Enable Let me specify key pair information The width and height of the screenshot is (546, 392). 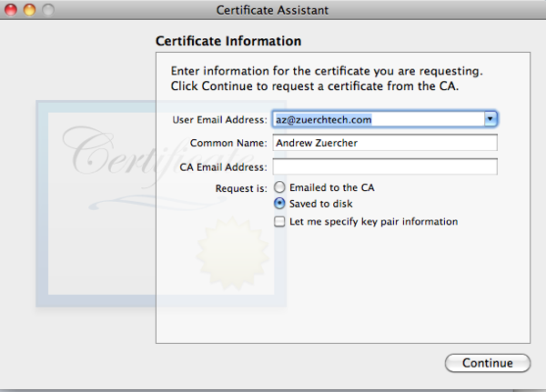pyautogui.click(x=279, y=221)
